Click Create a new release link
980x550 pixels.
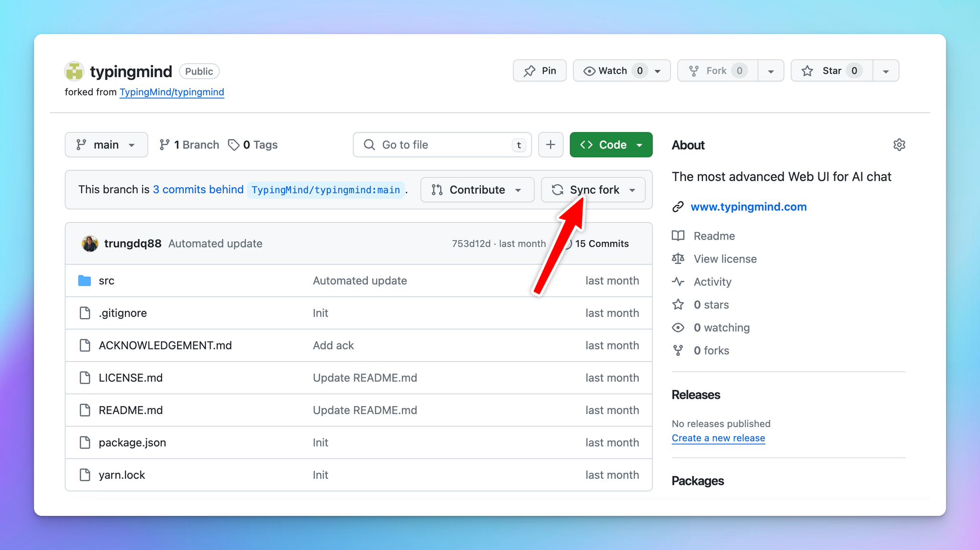tap(718, 438)
